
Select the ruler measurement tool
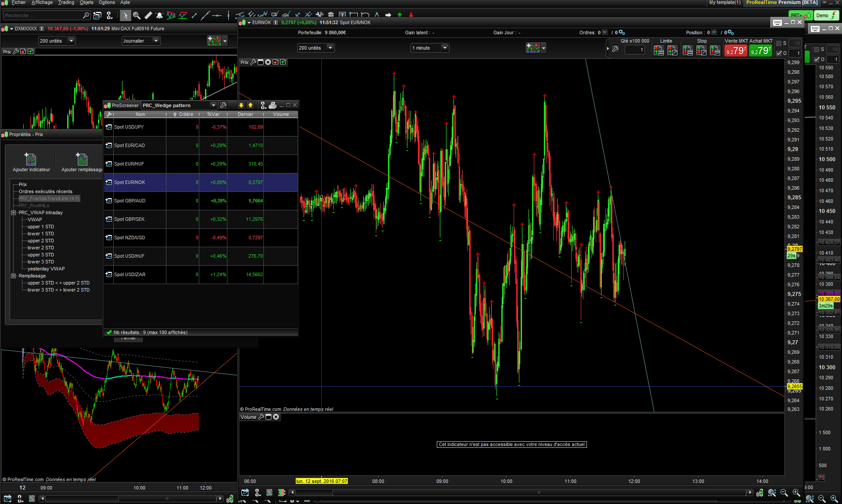[148, 16]
